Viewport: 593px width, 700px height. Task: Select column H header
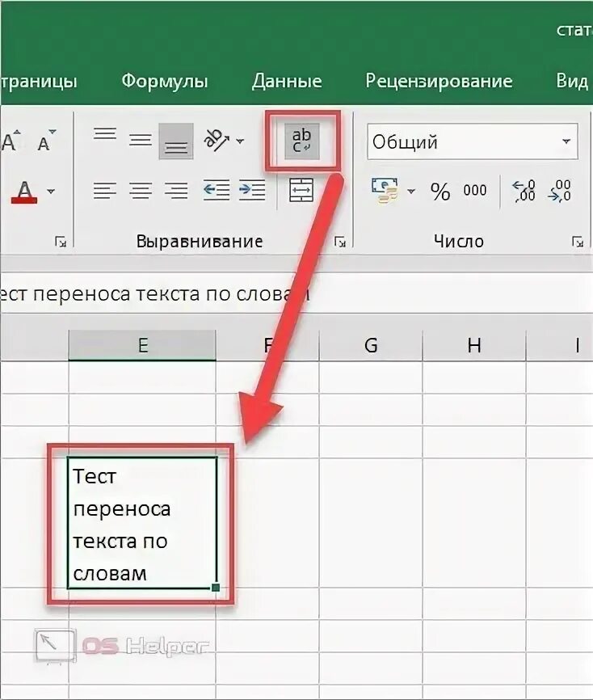(474, 345)
